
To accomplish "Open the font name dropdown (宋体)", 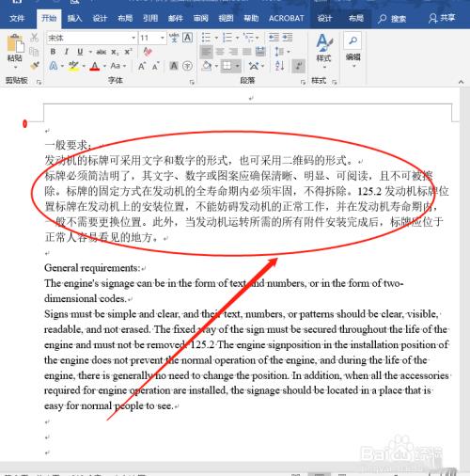I will click(x=133, y=39).
